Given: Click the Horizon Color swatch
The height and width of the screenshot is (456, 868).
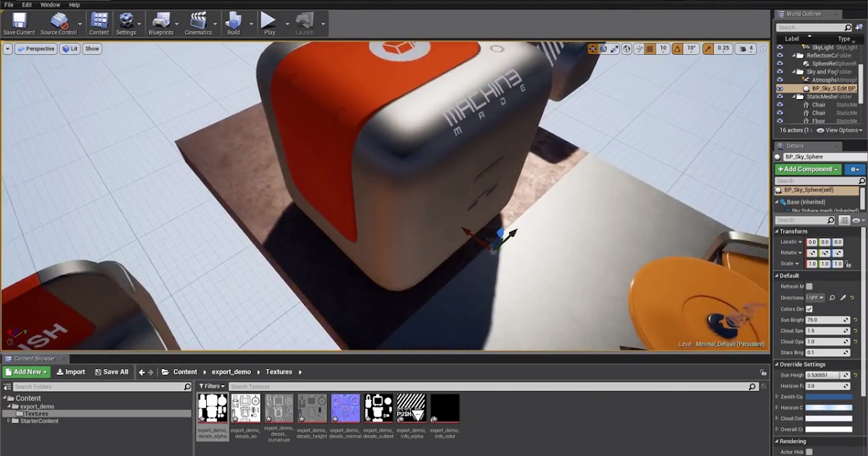Looking at the screenshot, I should (829, 408).
